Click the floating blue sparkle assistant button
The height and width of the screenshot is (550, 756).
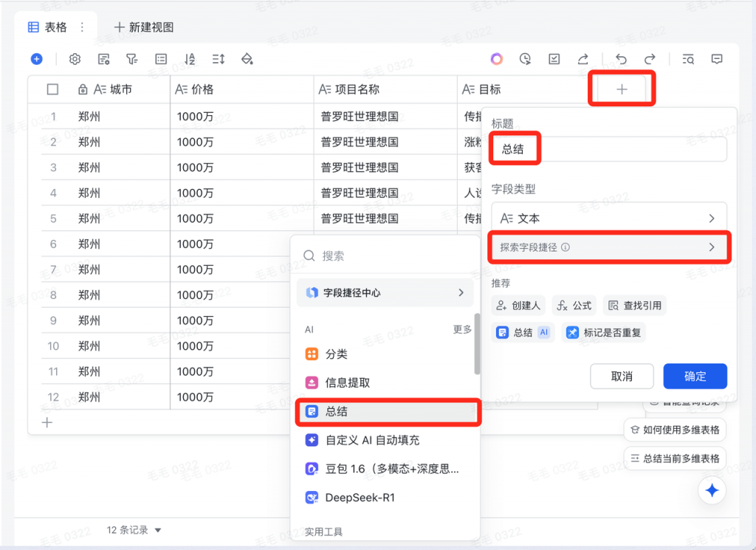click(712, 490)
